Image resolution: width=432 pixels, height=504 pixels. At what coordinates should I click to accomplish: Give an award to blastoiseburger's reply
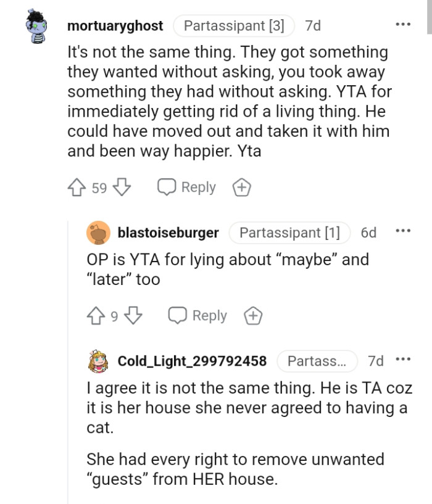pyautogui.click(x=253, y=315)
